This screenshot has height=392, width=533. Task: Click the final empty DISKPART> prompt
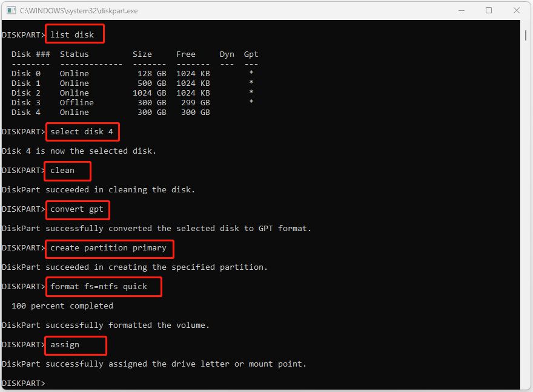(24, 383)
